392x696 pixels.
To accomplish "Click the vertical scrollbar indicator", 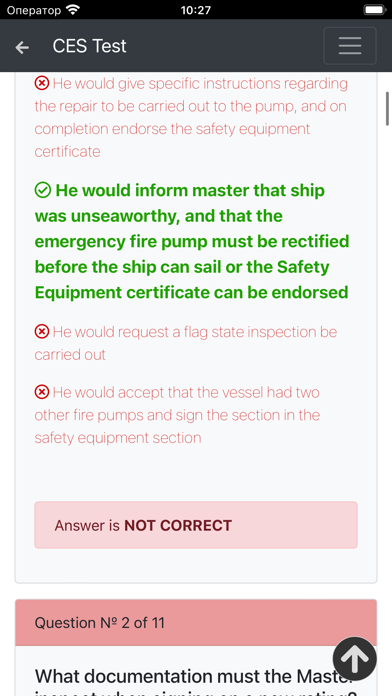I will pos(387,109).
